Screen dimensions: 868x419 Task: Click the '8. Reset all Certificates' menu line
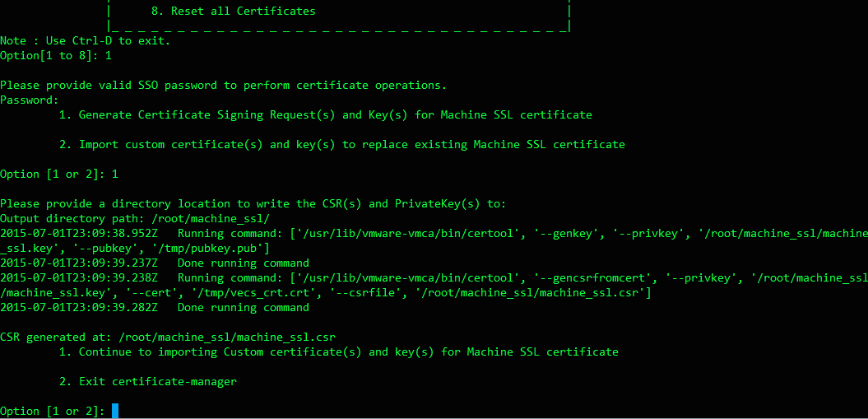[233, 11]
